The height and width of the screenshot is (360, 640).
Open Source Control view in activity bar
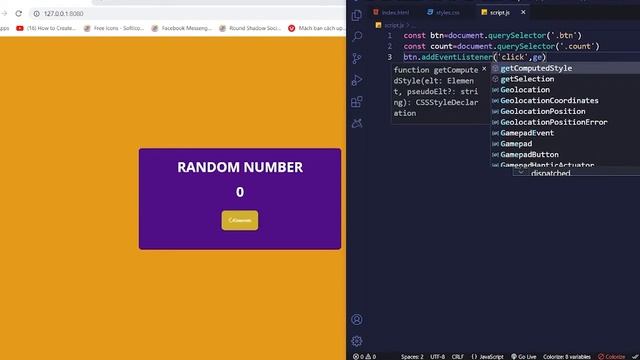(x=357, y=58)
